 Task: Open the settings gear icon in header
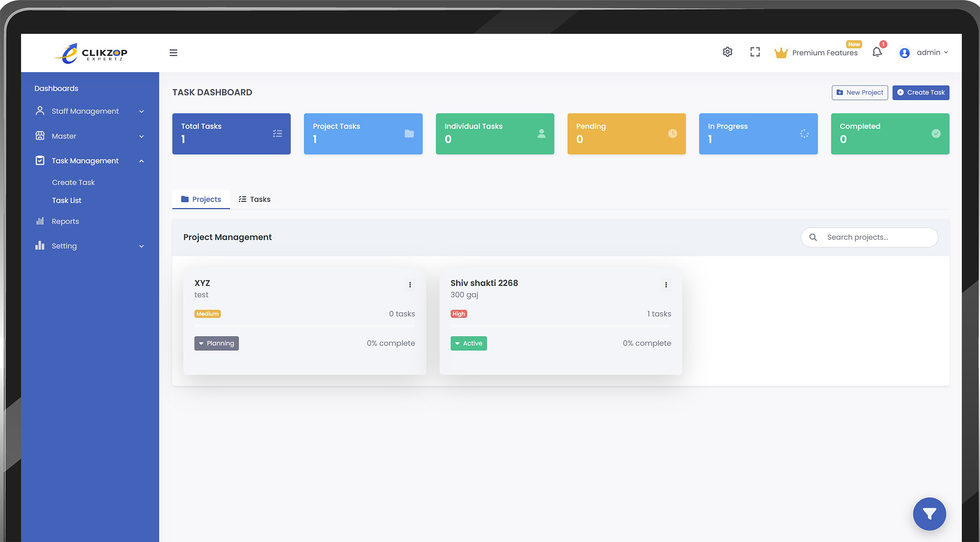click(727, 52)
